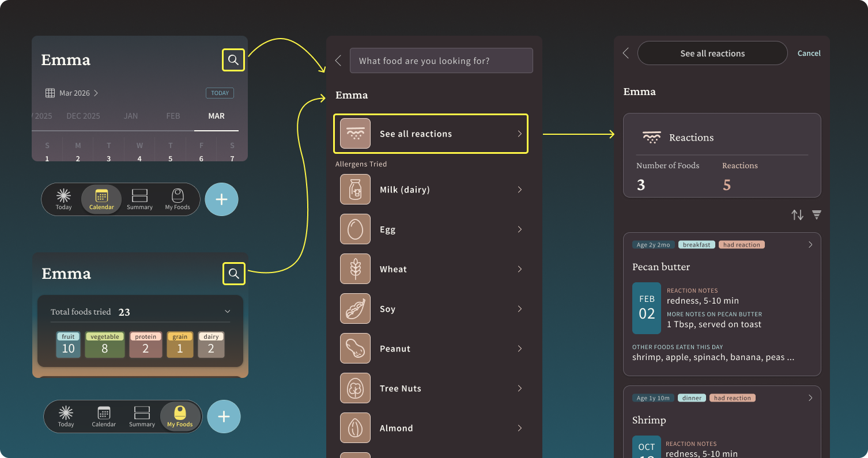868x458 pixels.
Task: Click the Cancel link
Action: click(x=809, y=53)
